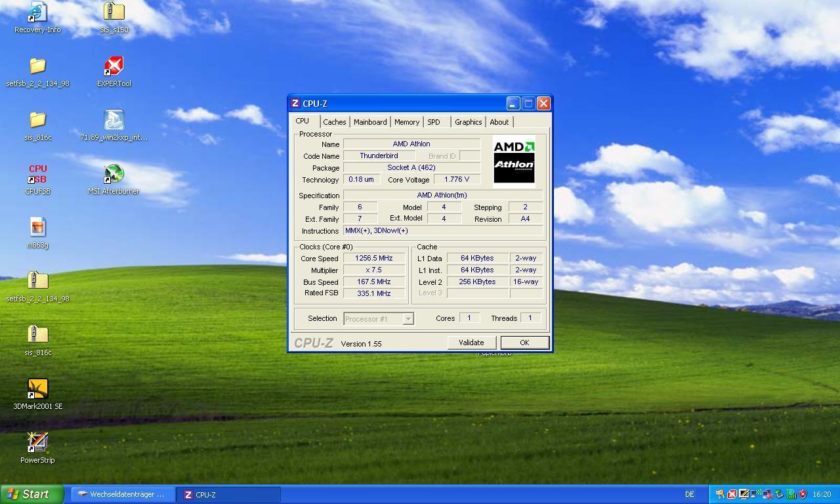
Task: Open the red Security Center shield icon
Action: [x=803, y=494]
